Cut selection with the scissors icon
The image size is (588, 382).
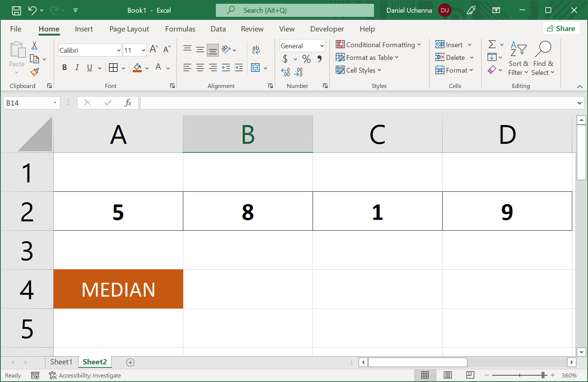point(34,46)
